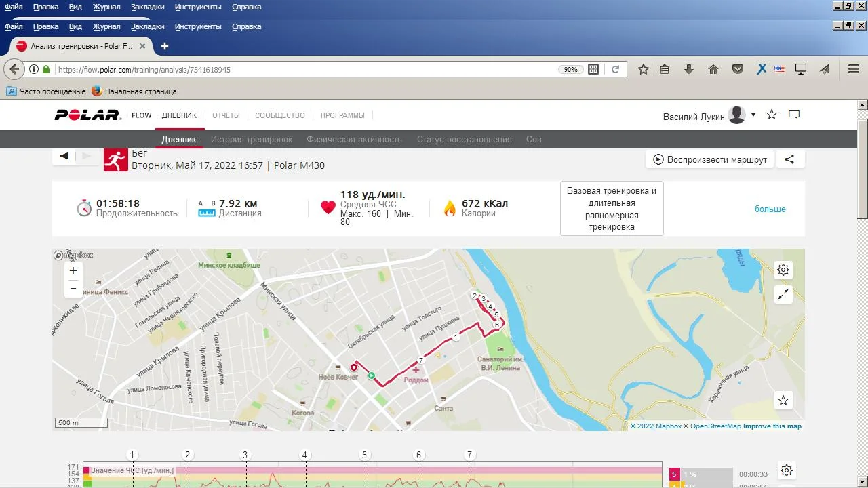Open the ПРОГРАММЫ section
This screenshot has height=488, width=868.
(342, 115)
